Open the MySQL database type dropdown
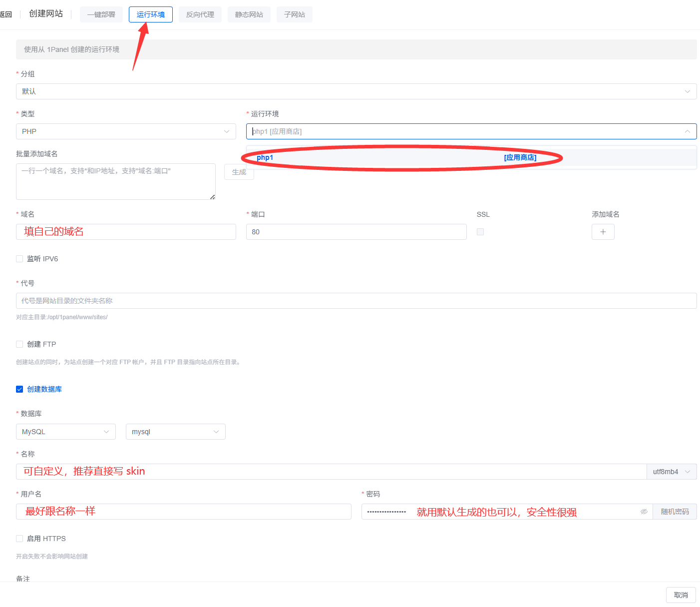 [65, 432]
